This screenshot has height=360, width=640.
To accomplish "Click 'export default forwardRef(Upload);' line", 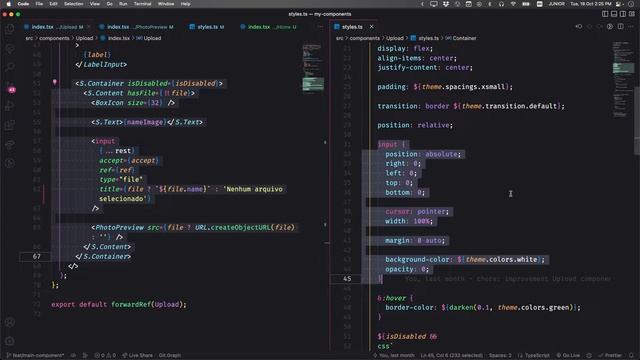I will pos(119,304).
